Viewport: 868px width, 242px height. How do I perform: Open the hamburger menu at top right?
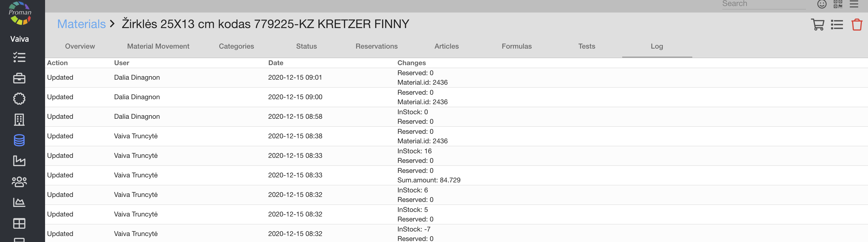click(x=854, y=4)
